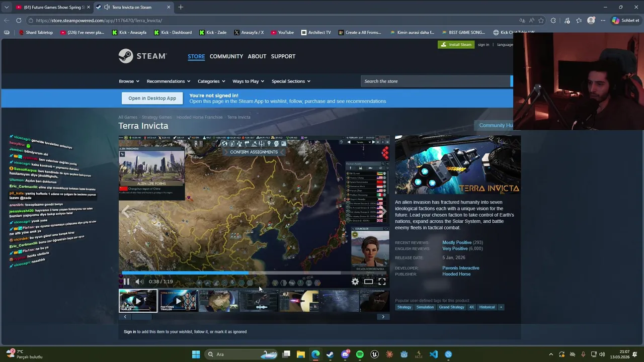Select the 1.0 Launch Trailer thumbnail

pos(138,301)
